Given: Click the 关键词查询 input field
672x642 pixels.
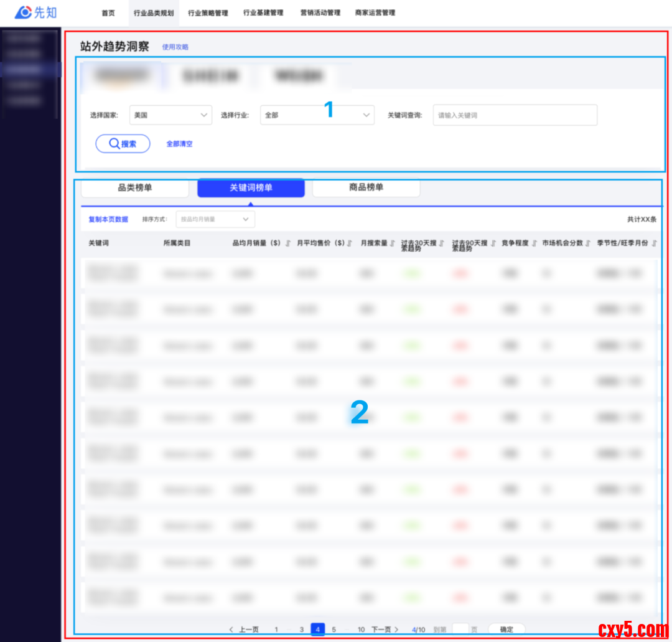Looking at the screenshot, I should (x=515, y=115).
